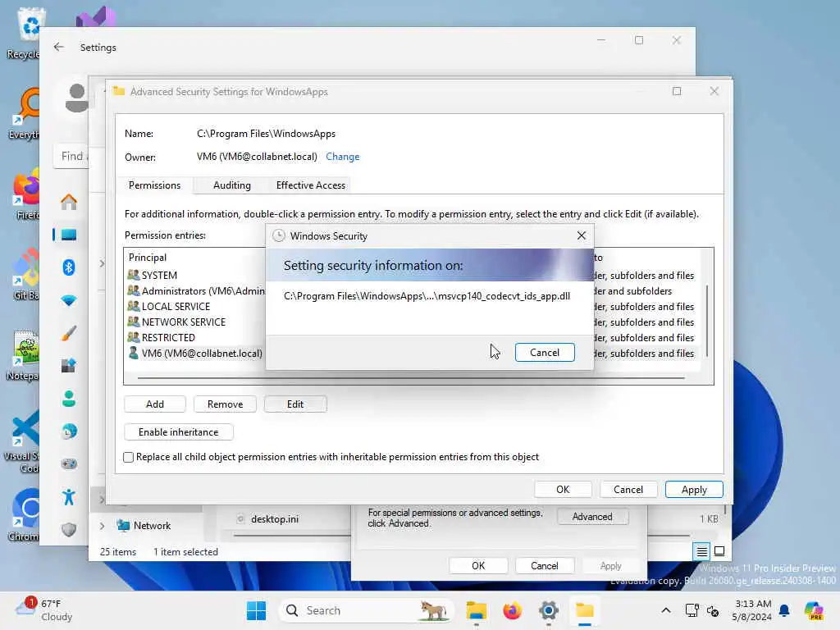840x630 pixels.
Task: Click Apply in Advanced Security Settings
Action: coord(694,490)
